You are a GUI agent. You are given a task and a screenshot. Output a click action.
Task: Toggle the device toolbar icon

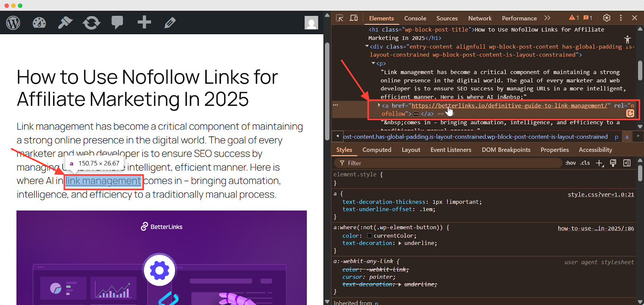[354, 18]
